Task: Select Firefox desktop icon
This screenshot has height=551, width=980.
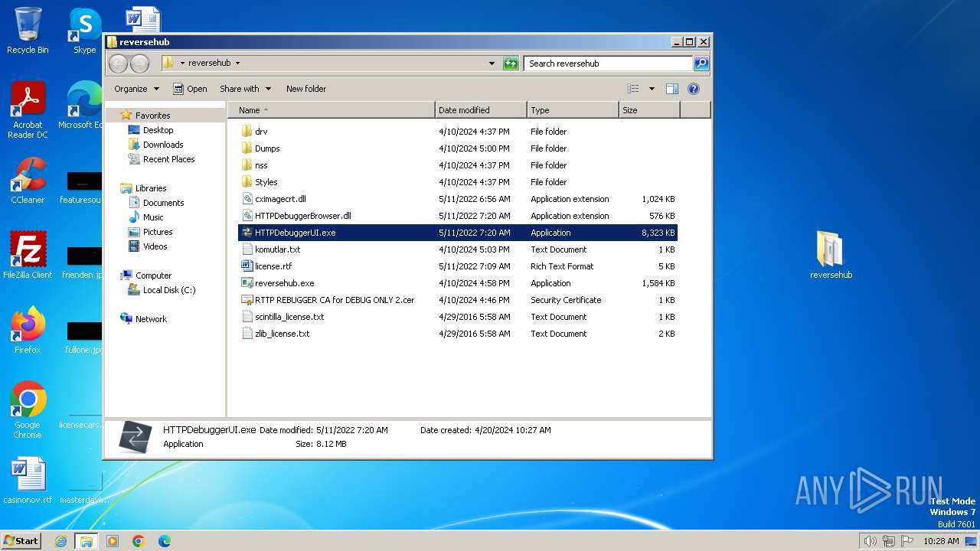Action: coord(28,331)
